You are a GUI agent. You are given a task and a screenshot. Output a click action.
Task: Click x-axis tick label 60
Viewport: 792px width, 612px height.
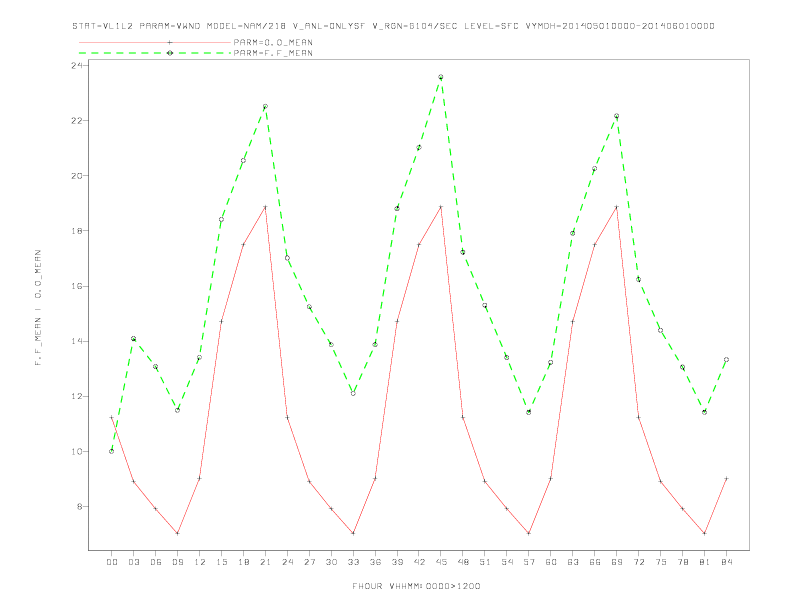tap(551, 562)
